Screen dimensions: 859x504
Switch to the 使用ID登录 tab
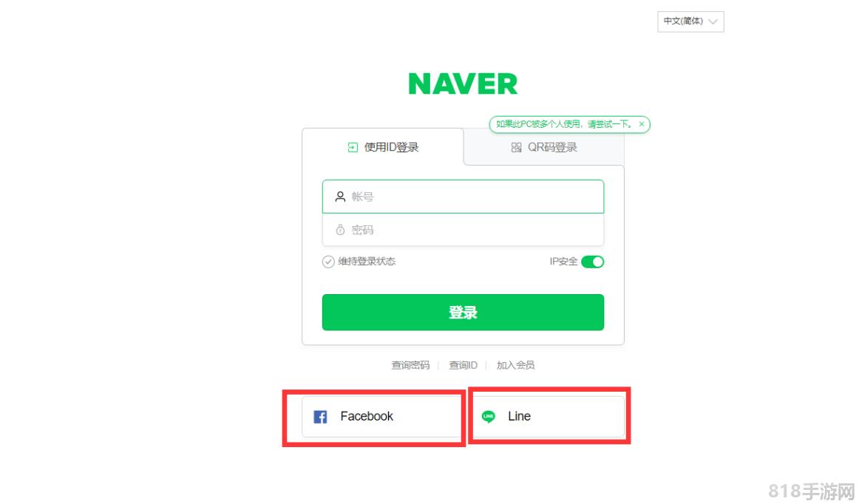(383, 147)
